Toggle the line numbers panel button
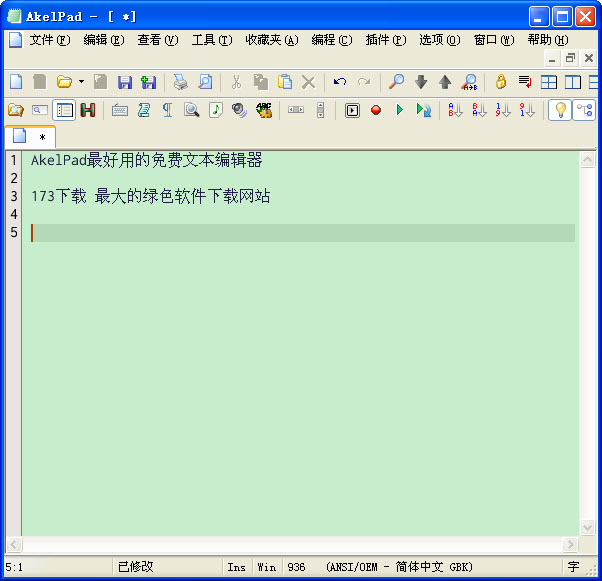602x581 pixels. [x=64, y=111]
